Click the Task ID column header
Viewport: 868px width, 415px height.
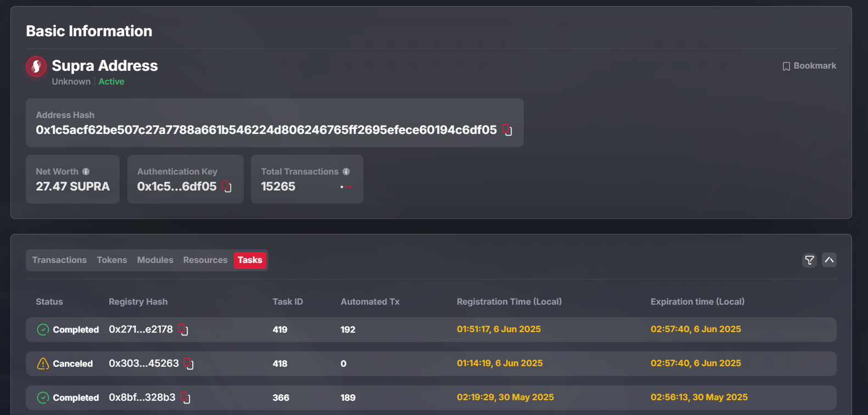pos(288,302)
